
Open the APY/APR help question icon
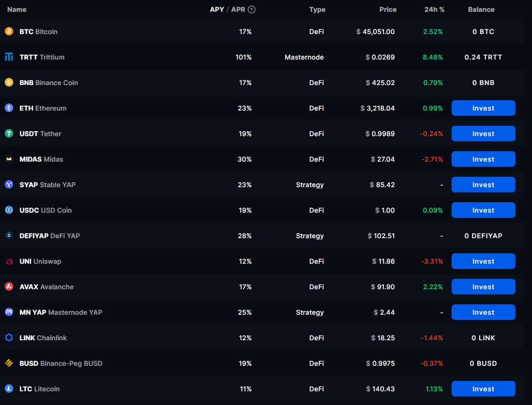252,9
